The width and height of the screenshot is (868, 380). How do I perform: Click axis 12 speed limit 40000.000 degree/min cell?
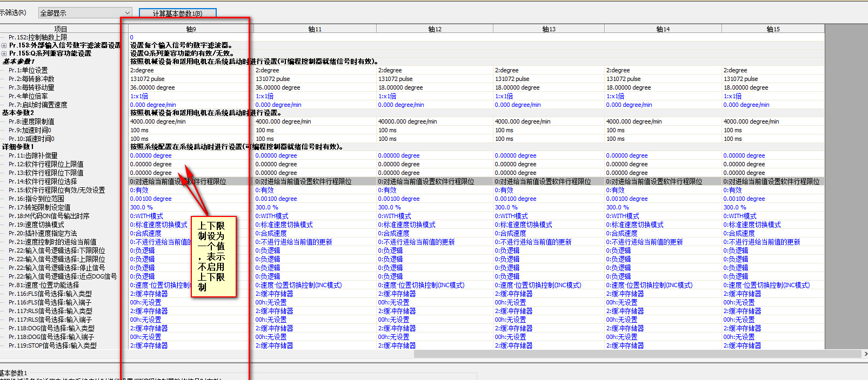point(408,122)
